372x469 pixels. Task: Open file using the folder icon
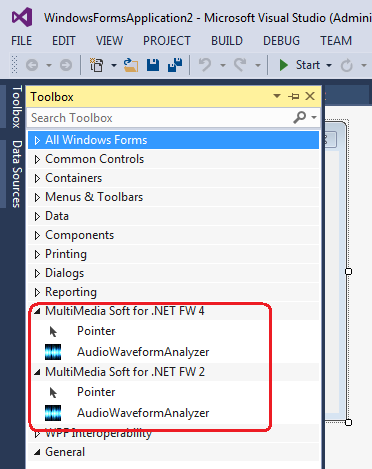coord(131,65)
